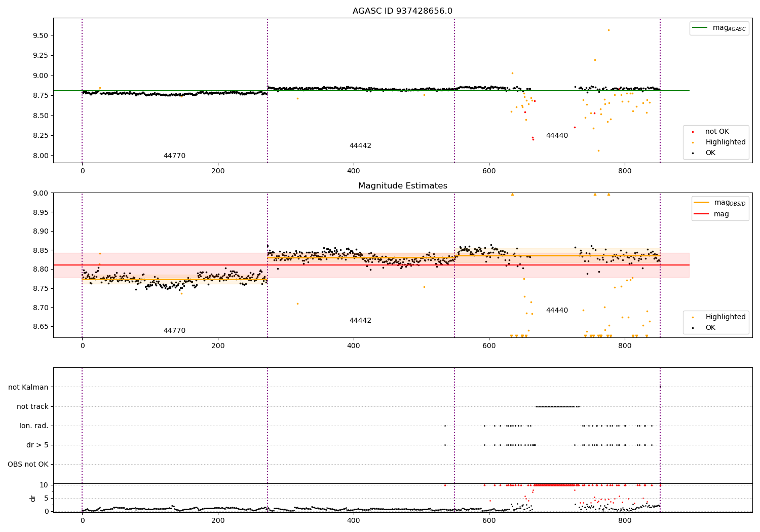
Task: Click obsid label 44440 in middle plot
Action: coord(557,311)
